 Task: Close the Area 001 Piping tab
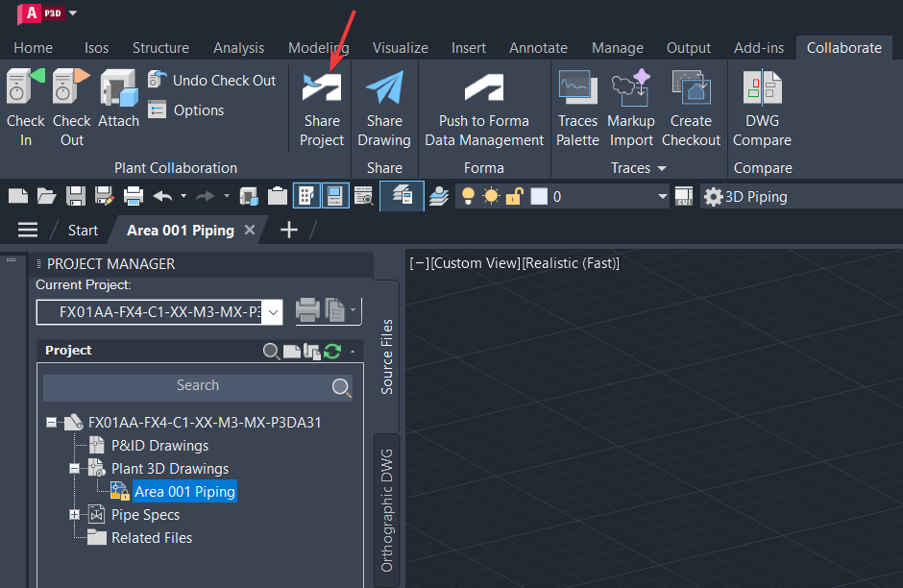(x=250, y=230)
